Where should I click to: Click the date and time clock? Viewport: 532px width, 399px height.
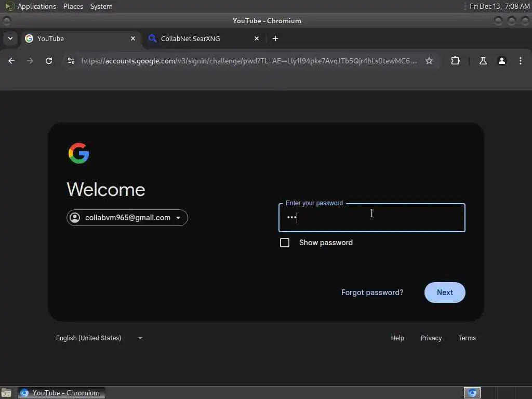point(499,6)
